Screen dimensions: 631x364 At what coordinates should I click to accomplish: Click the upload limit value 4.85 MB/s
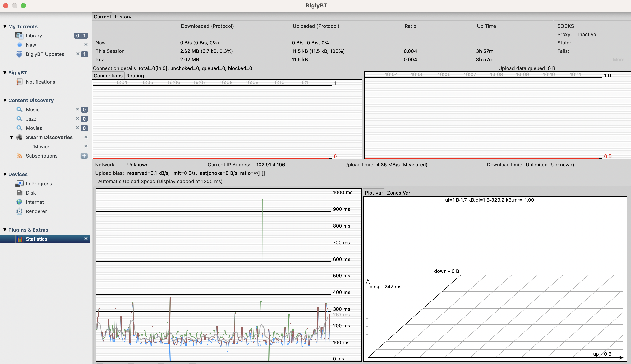coord(402,165)
